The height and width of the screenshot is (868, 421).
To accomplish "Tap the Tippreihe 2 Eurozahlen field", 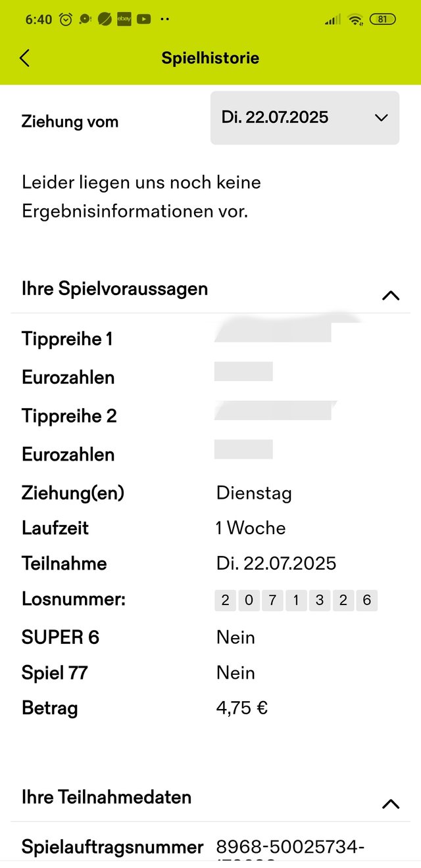I will pyautogui.click(x=243, y=449).
